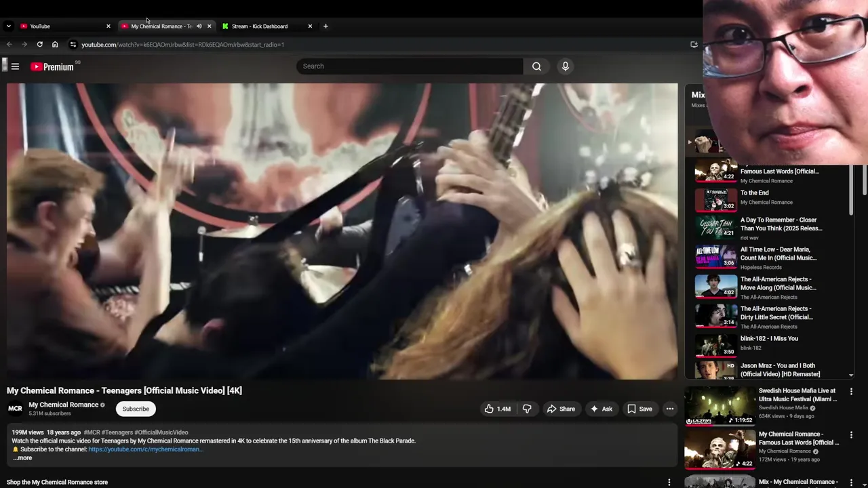Mute the My Chemical Romance tab audio
This screenshot has width=868, height=488.
pyautogui.click(x=199, y=26)
